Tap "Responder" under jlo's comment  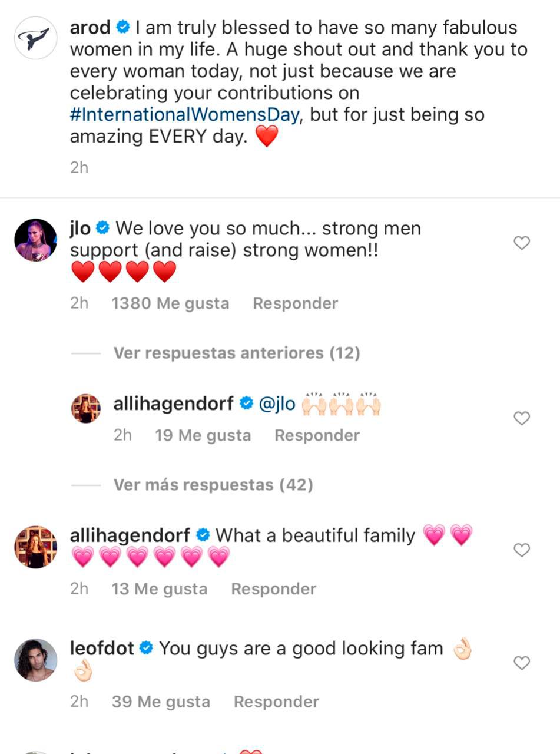tap(295, 303)
